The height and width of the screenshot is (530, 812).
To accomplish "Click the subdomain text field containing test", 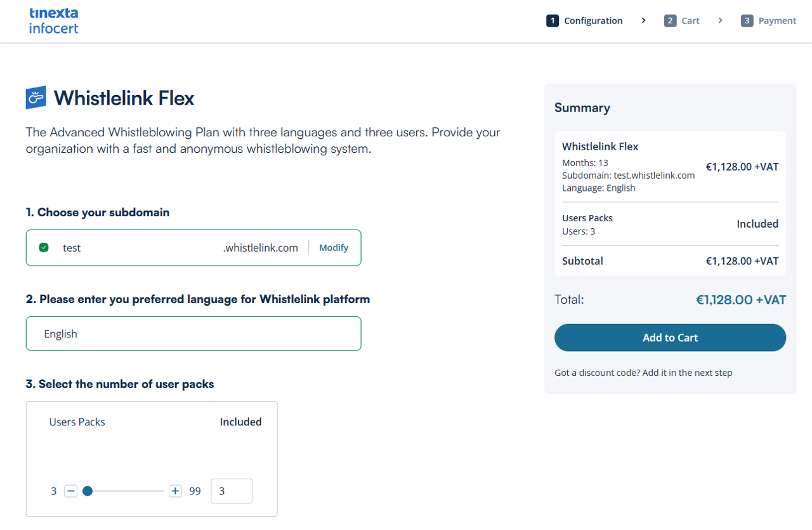I will (140, 248).
